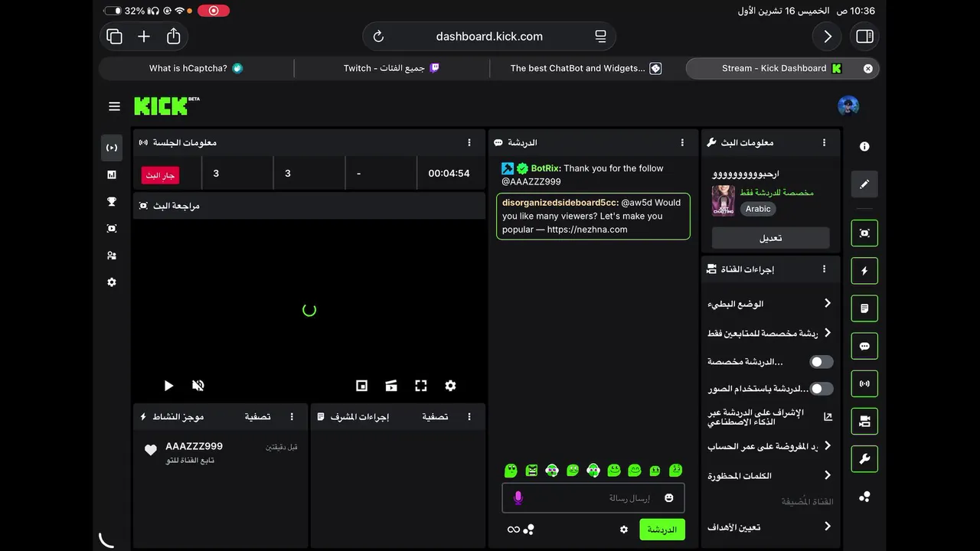Focus the send message input field
Screen dimensions: 980x551
click(593, 498)
